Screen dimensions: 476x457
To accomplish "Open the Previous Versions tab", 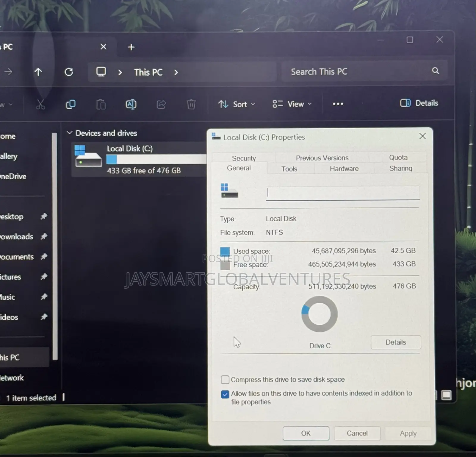I will 322,158.
